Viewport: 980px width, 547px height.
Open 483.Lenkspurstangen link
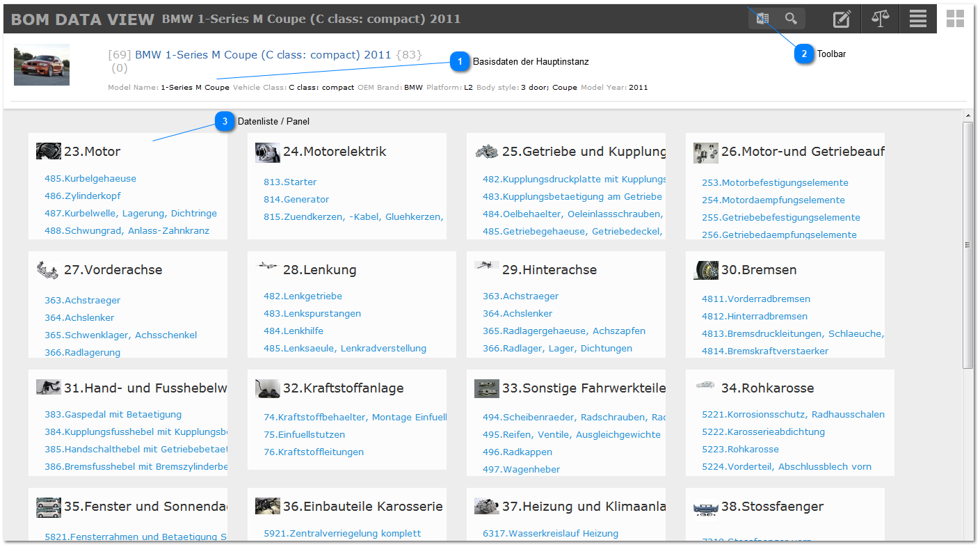point(312,314)
